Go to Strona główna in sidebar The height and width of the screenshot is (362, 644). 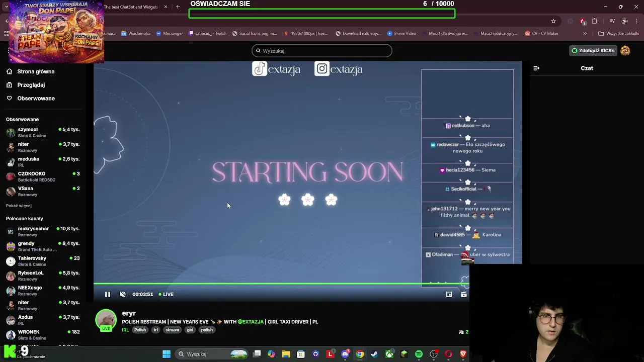click(36, 71)
